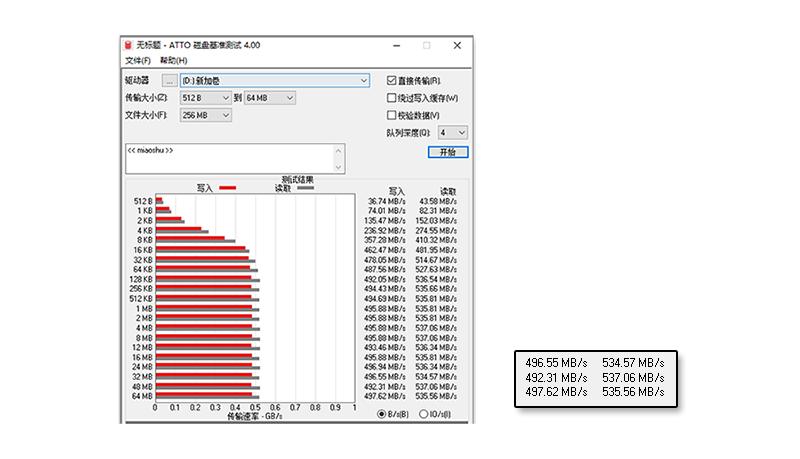Click the 512 B row write value 36.74 MB/s

coord(386,201)
